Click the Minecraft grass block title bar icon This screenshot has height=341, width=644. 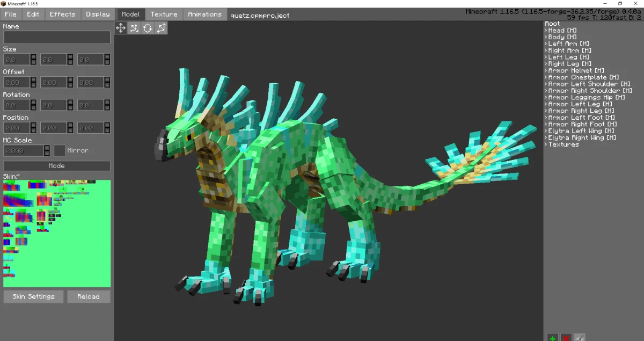pyautogui.click(x=3, y=4)
